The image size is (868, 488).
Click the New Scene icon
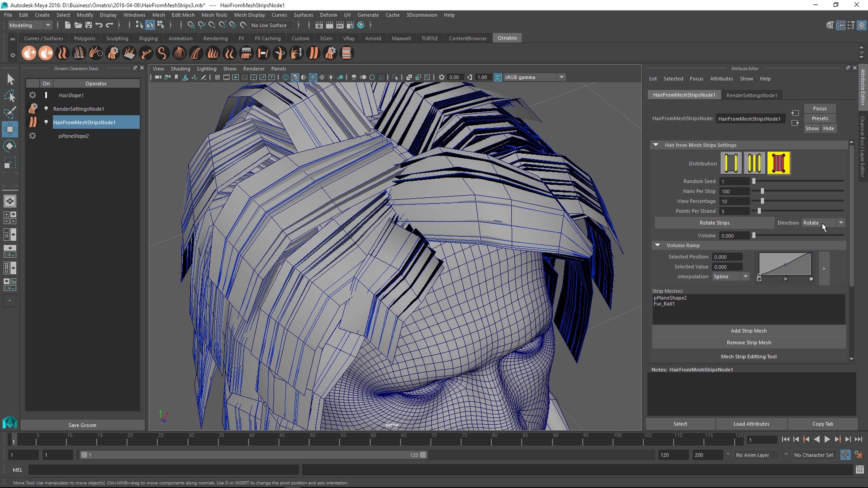(67, 25)
